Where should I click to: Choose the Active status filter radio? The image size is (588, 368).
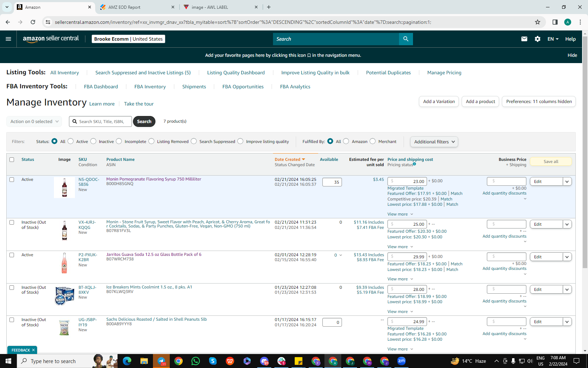pos(71,141)
